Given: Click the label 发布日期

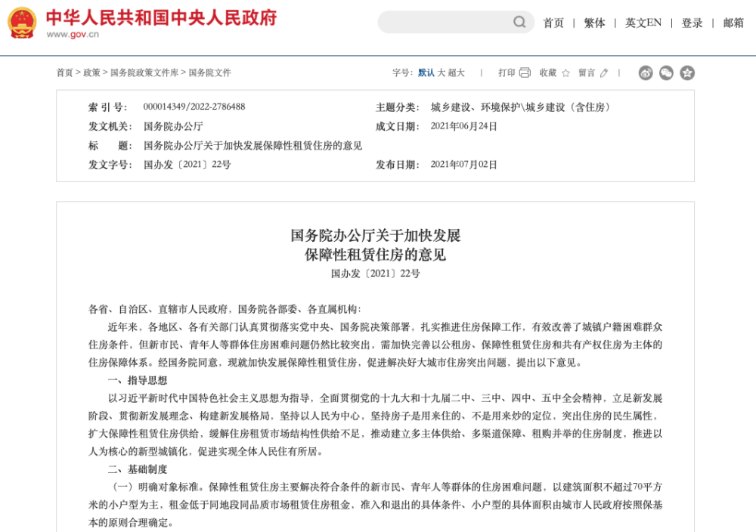Looking at the screenshot, I should [398, 165].
